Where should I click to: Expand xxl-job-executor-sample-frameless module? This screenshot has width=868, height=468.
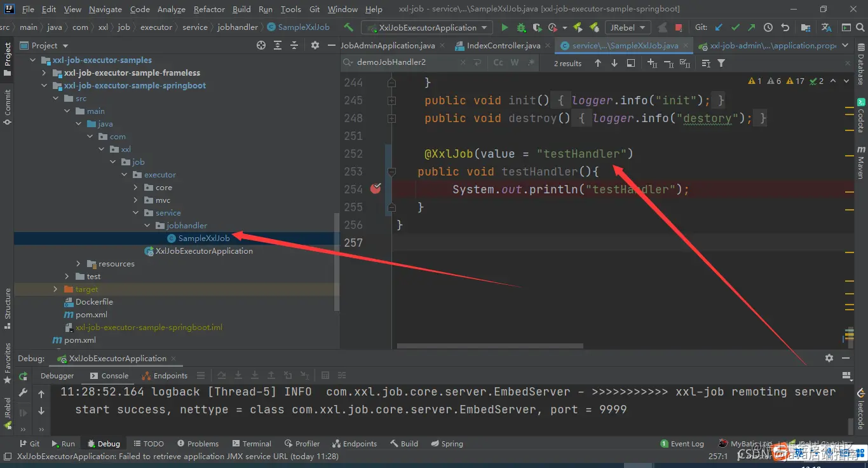tap(44, 73)
